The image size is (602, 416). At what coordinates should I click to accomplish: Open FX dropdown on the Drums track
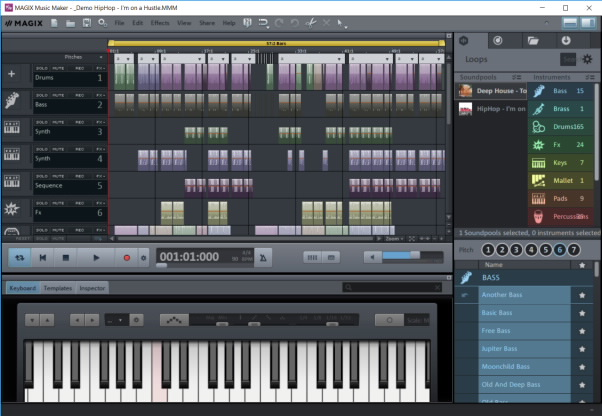pos(100,68)
